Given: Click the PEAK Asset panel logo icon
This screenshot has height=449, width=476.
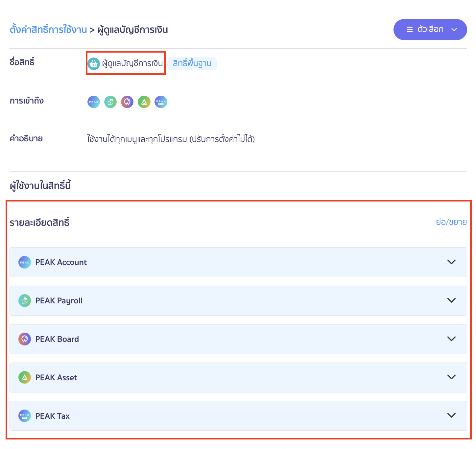Looking at the screenshot, I should [x=25, y=377].
